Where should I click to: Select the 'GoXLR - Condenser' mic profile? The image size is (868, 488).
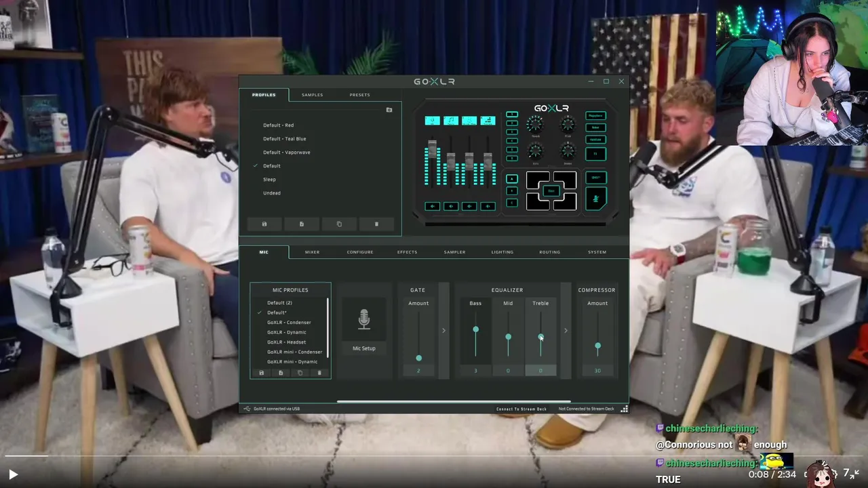[289, 323]
